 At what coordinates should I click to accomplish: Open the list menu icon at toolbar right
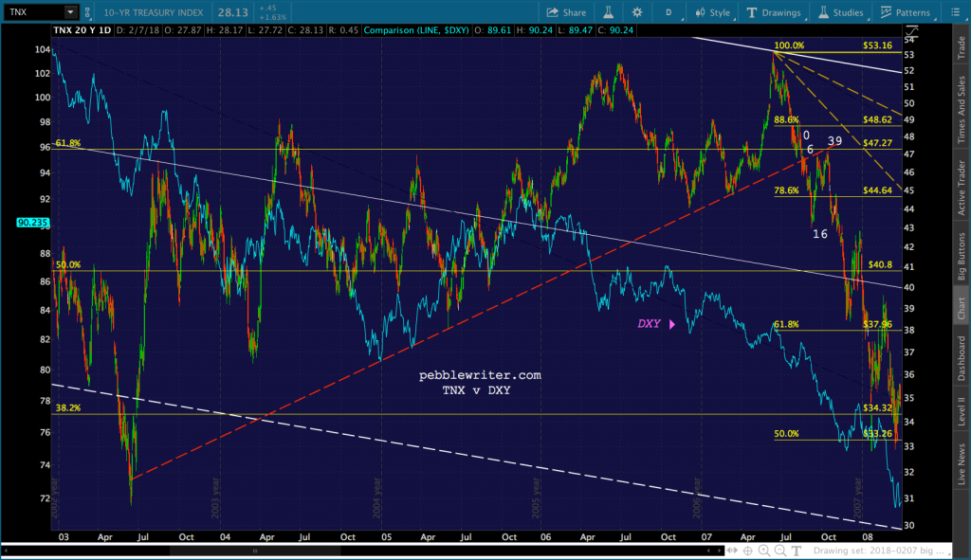954,12
